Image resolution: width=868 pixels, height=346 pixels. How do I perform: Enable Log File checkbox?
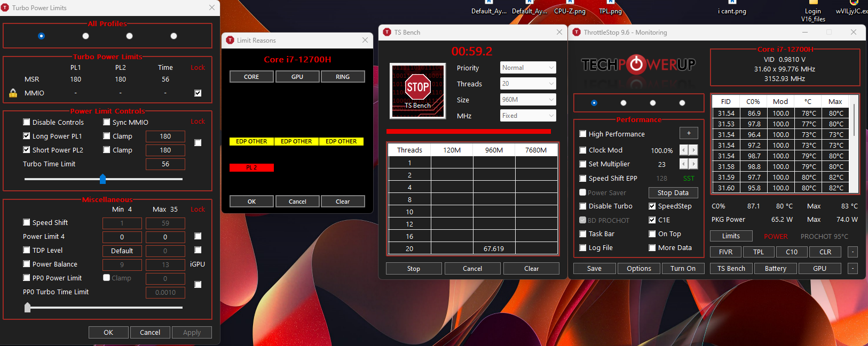point(583,248)
